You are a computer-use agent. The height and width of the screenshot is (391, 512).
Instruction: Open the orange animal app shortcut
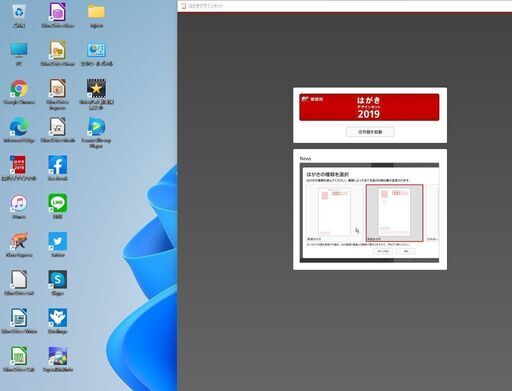pyautogui.click(x=19, y=242)
